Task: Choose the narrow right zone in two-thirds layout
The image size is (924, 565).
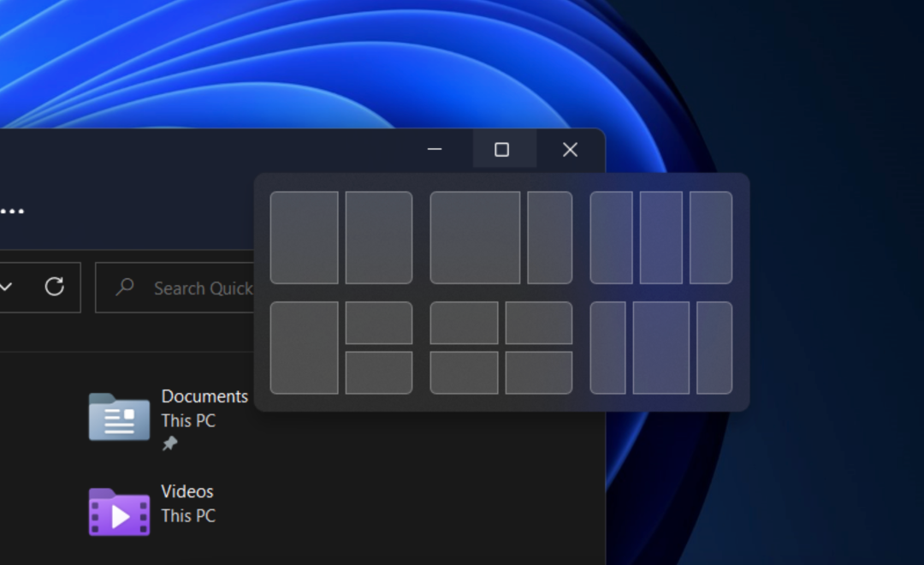Action: click(550, 237)
